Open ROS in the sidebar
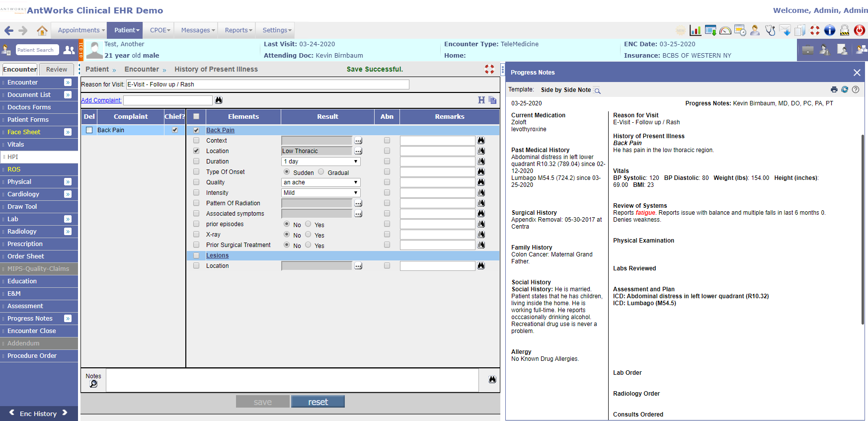This screenshot has height=421, width=868. click(39, 169)
